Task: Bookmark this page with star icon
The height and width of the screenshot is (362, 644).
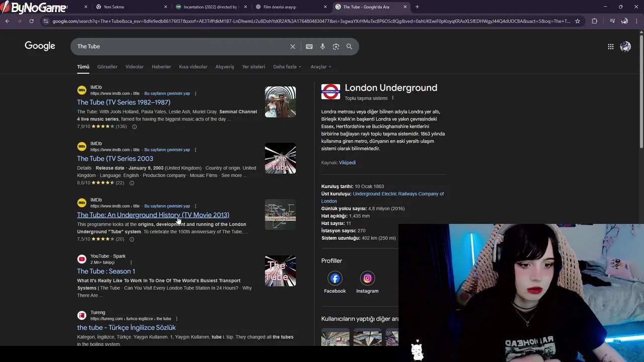Action: (x=578, y=21)
